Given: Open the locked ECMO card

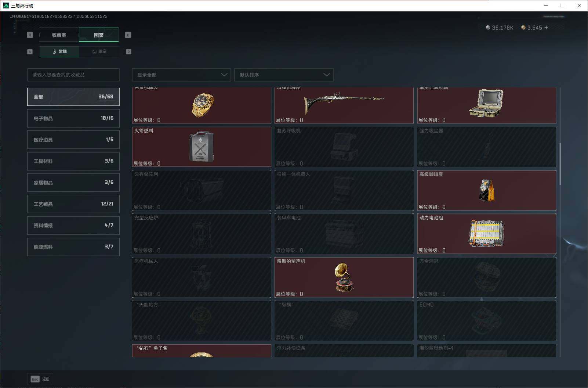Looking at the screenshot, I should point(486,321).
